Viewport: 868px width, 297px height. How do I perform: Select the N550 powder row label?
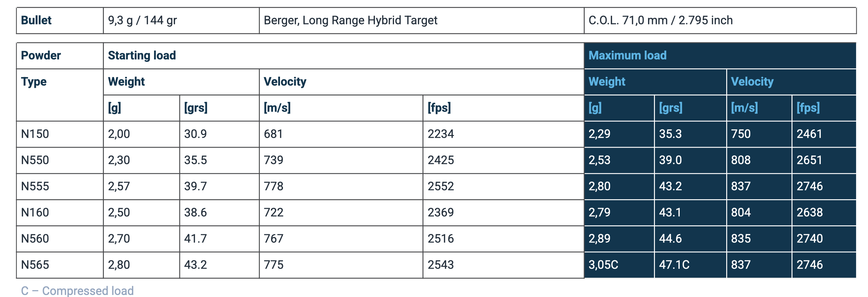click(60, 160)
